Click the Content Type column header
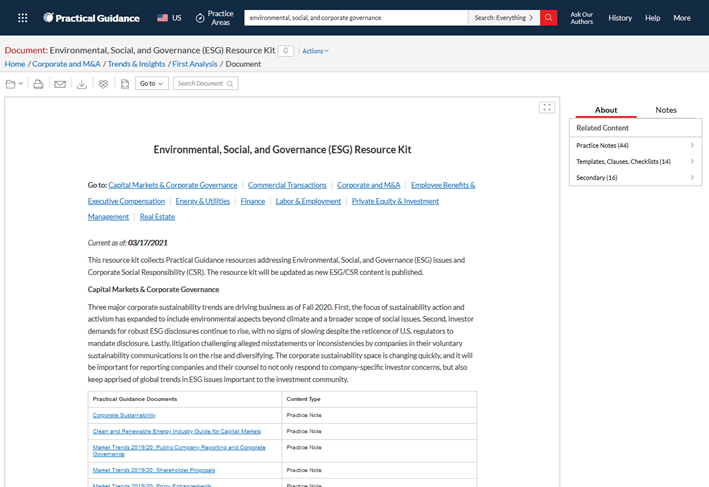The width and height of the screenshot is (709, 487). coord(303,399)
